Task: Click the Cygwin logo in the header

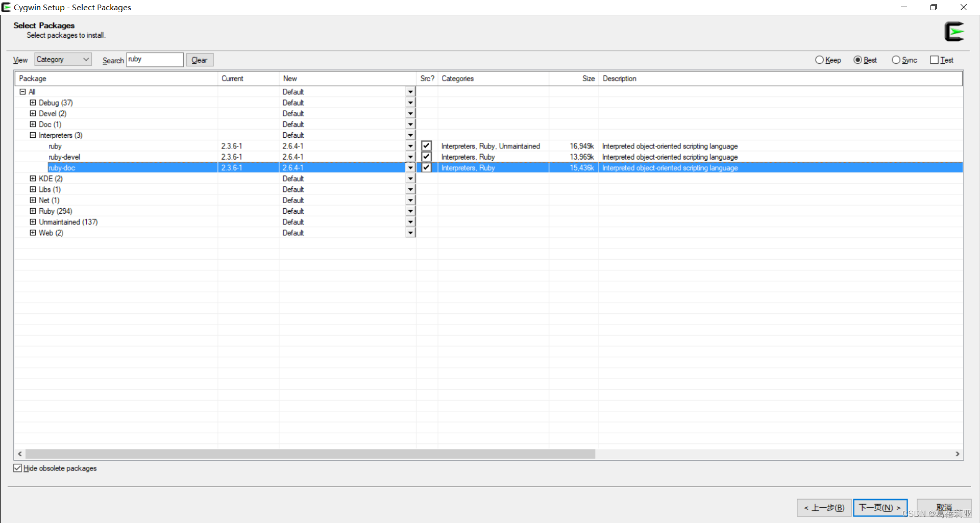Action: click(x=954, y=32)
